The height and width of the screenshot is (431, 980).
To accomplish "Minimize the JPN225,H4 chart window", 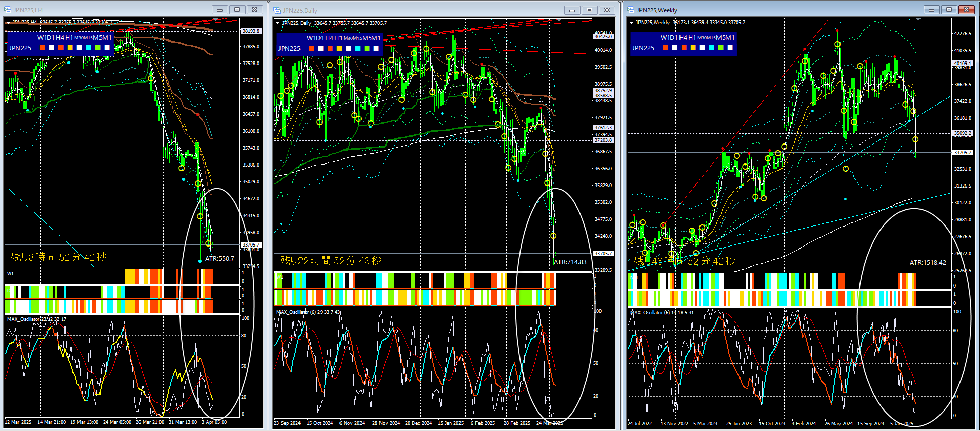I will [219, 10].
